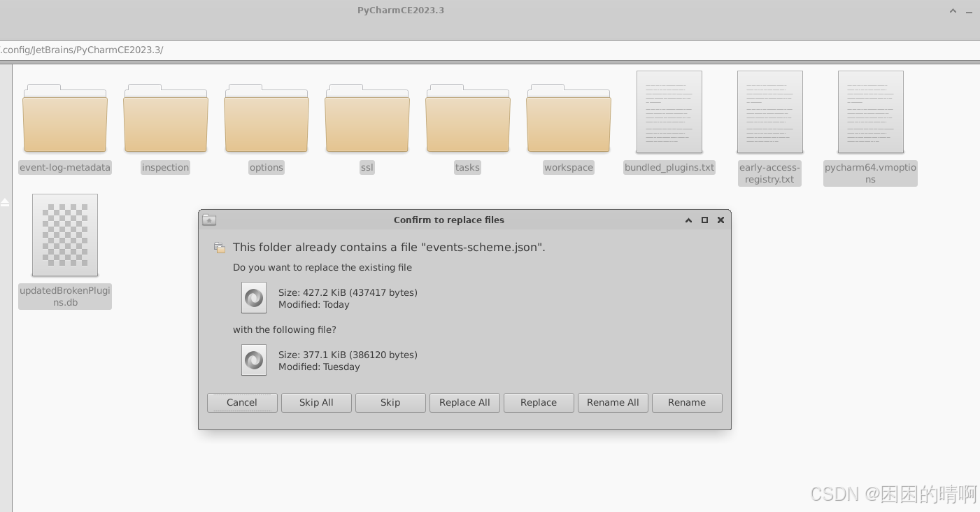
Task: Select the event-log-metadata folder icon
Action: coord(65,118)
